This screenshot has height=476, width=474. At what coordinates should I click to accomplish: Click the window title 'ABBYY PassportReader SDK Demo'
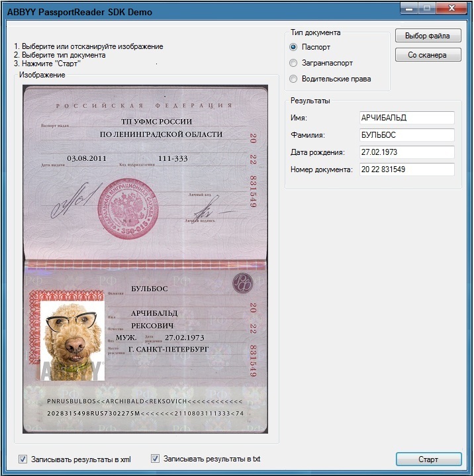(x=79, y=12)
